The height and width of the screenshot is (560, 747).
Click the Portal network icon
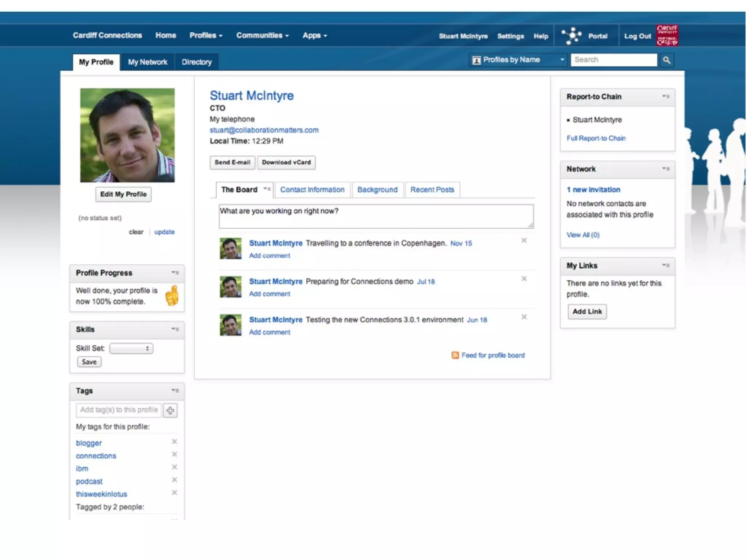pyautogui.click(x=571, y=36)
